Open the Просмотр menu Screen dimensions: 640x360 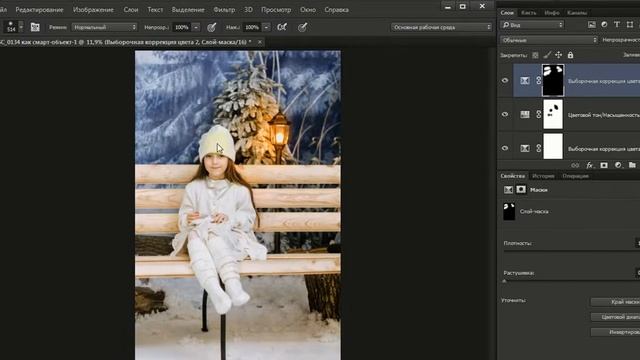[276, 9]
